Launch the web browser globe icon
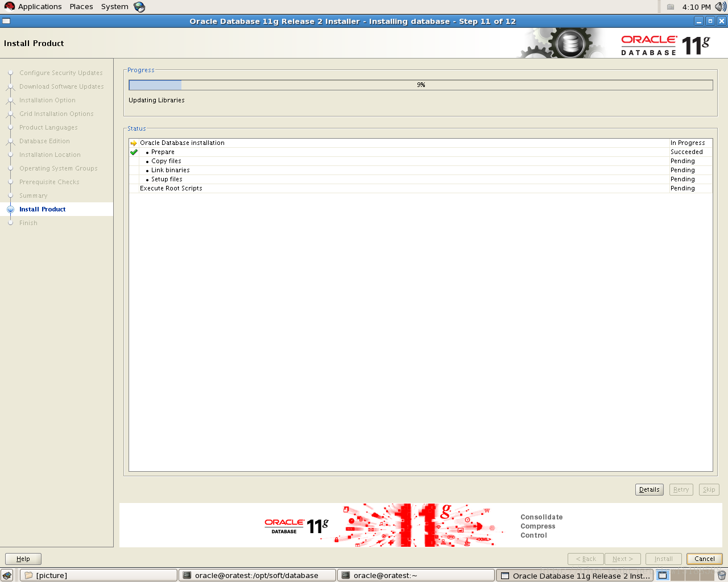 (x=139, y=7)
